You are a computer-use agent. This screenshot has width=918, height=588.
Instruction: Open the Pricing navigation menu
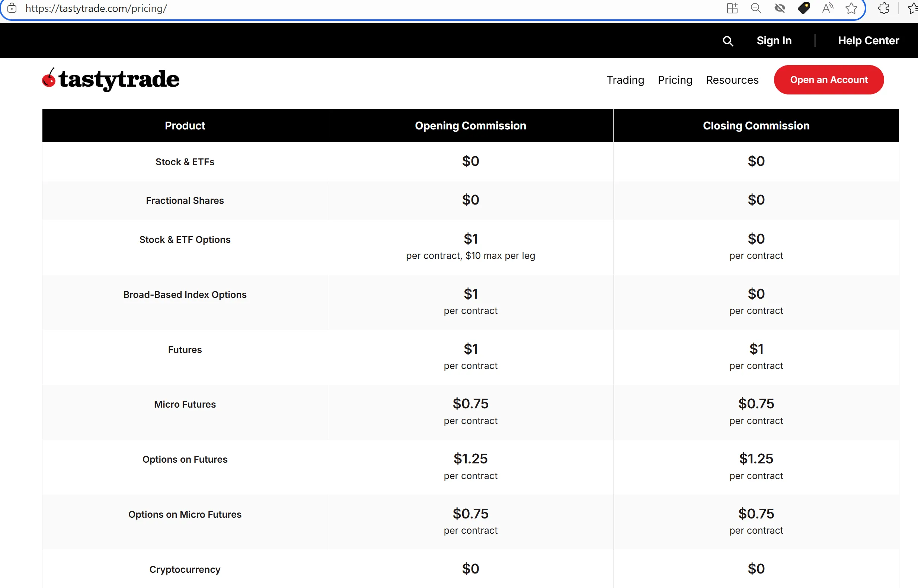tap(675, 80)
